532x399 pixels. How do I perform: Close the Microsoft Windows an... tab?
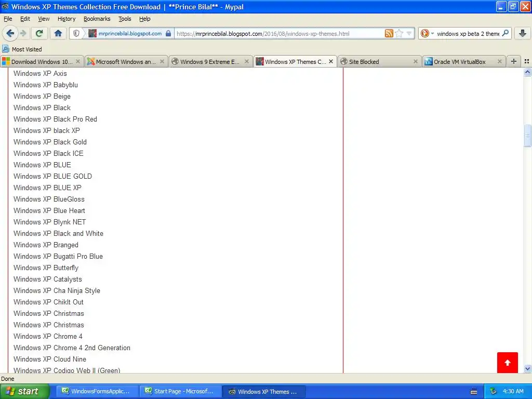[x=162, y=61]
